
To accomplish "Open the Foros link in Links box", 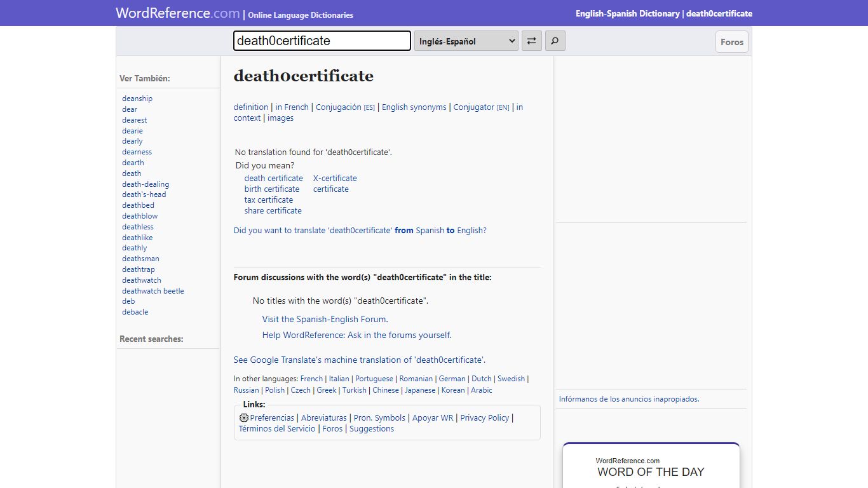I will pyautogui.click(x=332, y=428).
